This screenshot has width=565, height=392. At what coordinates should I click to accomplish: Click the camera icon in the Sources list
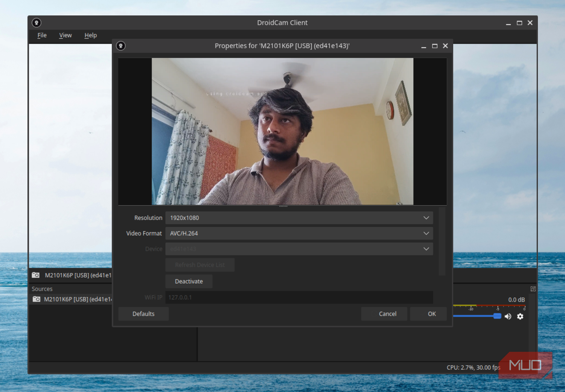(37, 299)
